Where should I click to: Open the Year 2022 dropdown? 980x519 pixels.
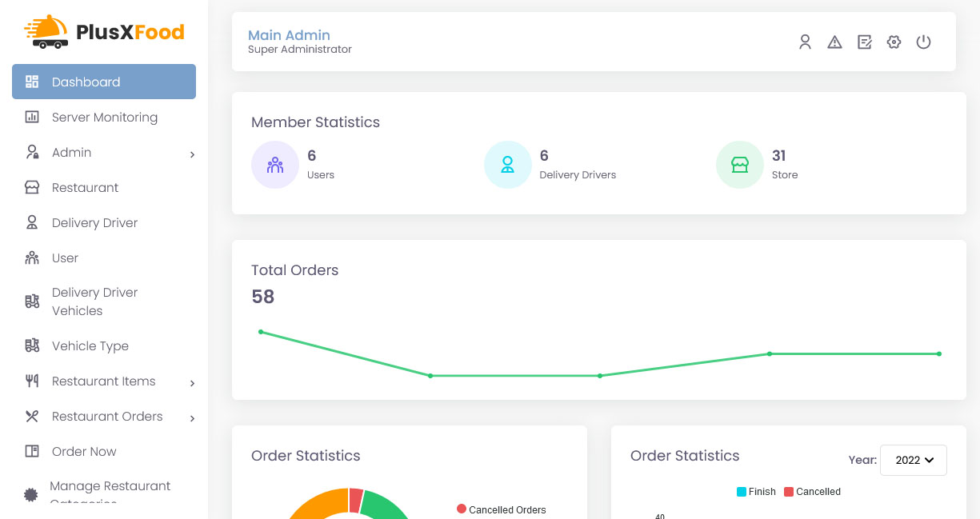913,460
